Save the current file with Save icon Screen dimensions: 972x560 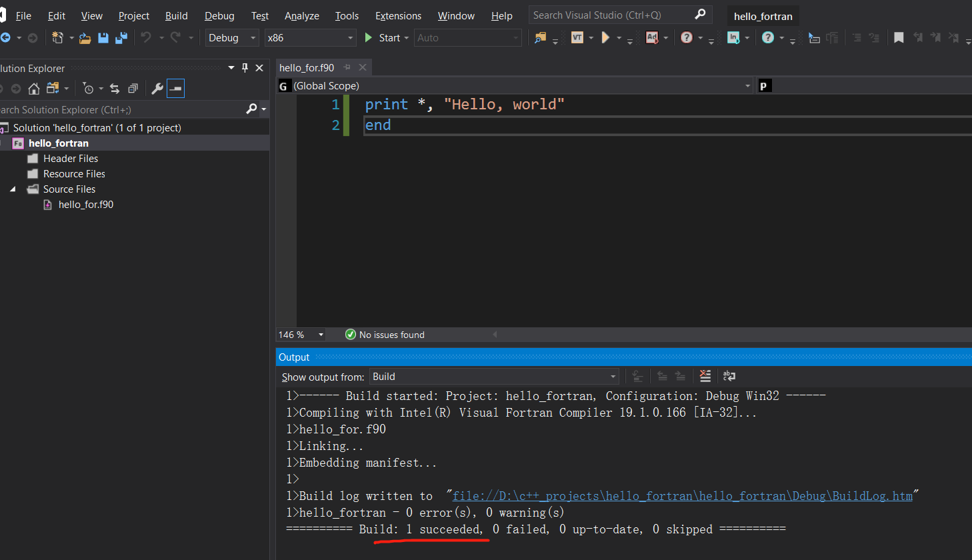(103, 38)
